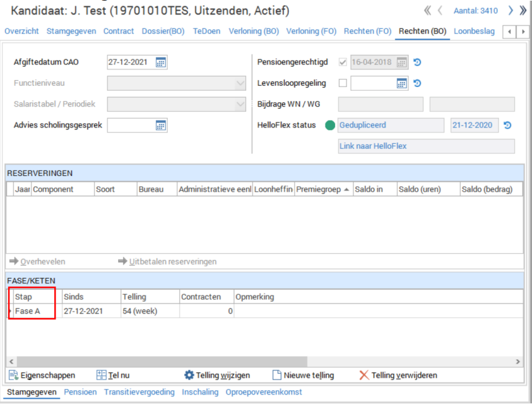Click the Telling verwijderen red cross

point(364,376)
